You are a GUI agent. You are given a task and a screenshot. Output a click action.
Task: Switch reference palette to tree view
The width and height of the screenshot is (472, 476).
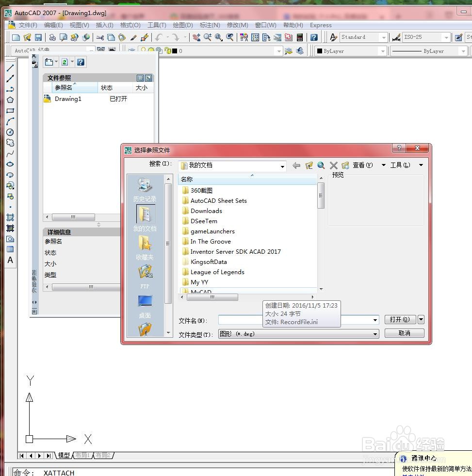148,78
